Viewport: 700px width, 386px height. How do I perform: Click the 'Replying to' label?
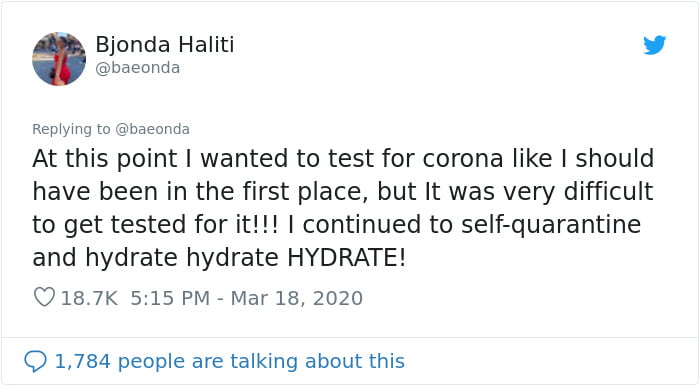pyautogui.click(x=71, y=129)
